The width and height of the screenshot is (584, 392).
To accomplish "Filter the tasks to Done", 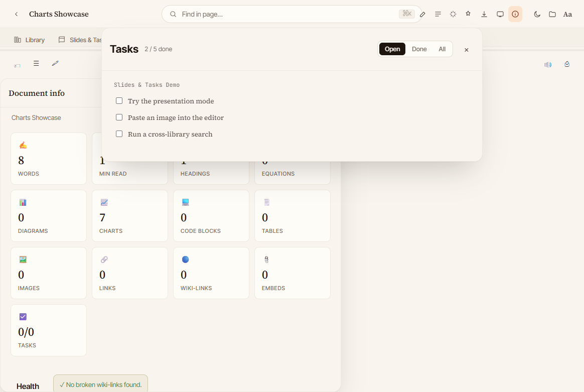I will (x=419, y=49).
